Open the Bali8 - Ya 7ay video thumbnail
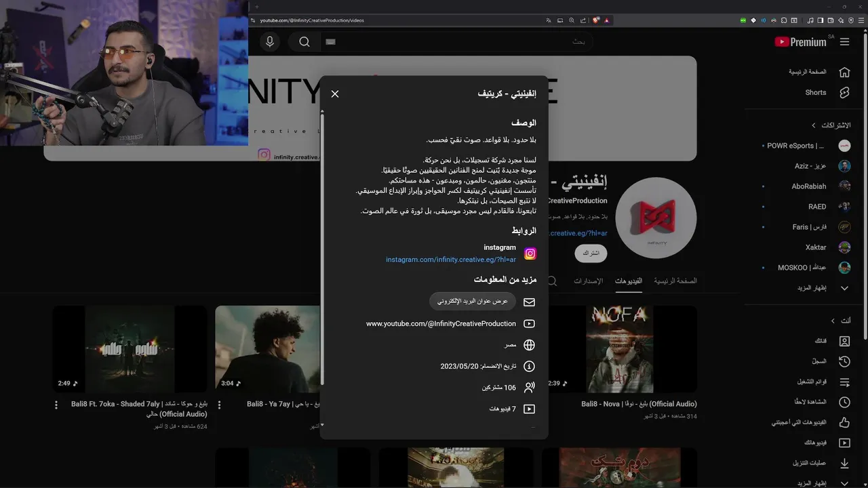This screenshot has height=488, width=868. 268,349
